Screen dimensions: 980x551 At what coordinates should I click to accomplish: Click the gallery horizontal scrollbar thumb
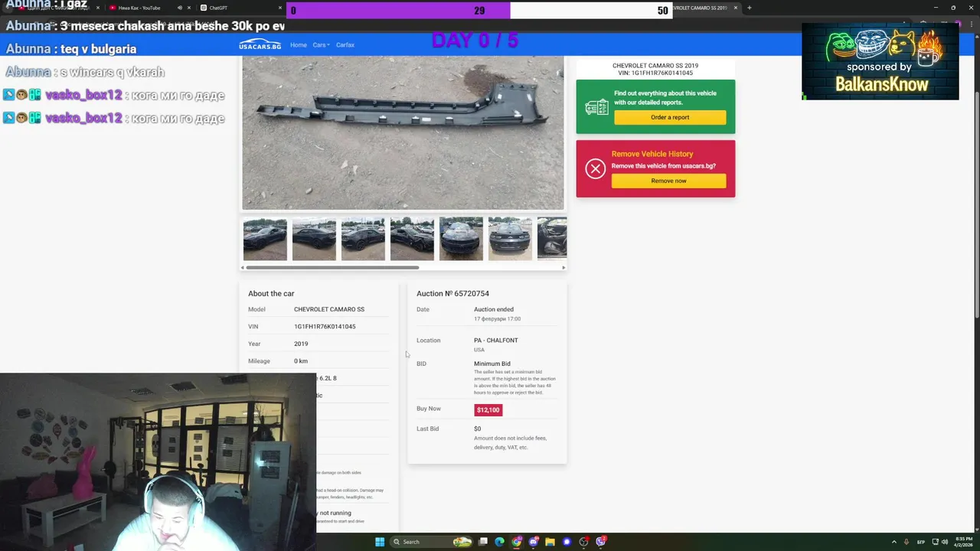(x=332, y=267)
